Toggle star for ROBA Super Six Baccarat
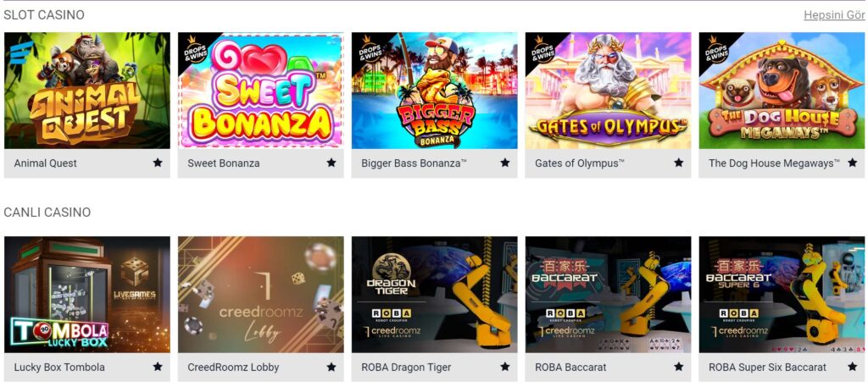The width and height of the screenshot is (868, 387). tap(853, 367)
